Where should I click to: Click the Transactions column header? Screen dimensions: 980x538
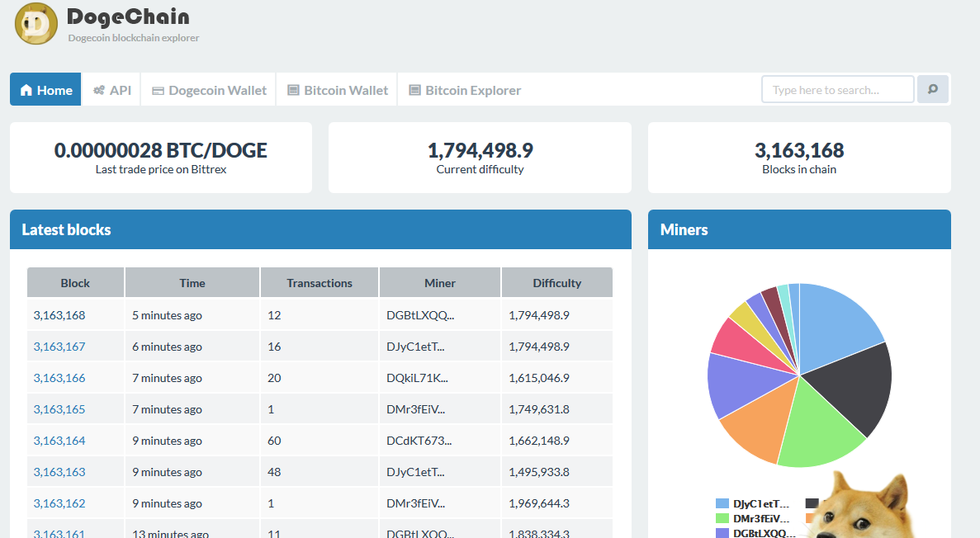coord(320,283)
